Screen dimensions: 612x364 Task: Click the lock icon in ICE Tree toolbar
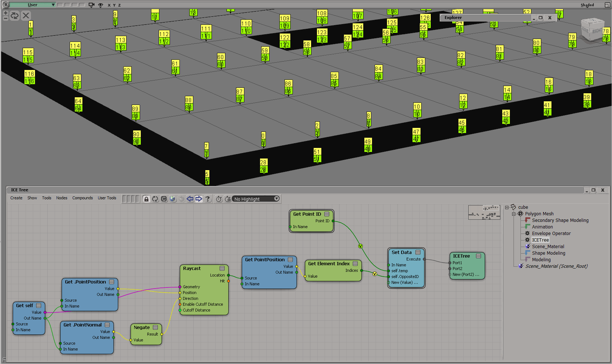146,199
